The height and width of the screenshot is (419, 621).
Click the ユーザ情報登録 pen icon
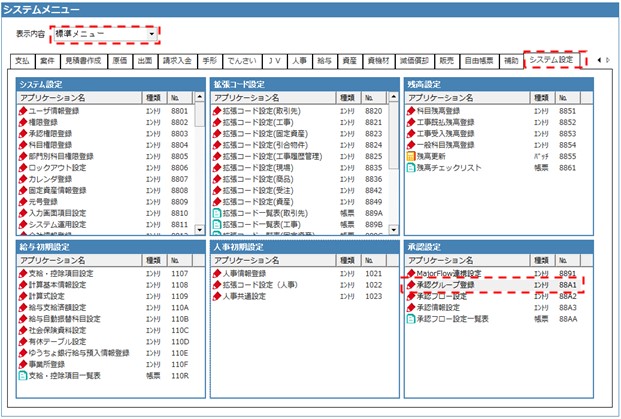24,111
